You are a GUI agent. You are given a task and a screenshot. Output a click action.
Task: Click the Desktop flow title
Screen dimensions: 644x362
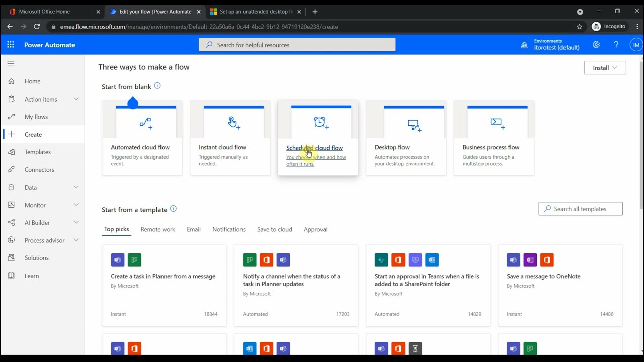pyautogui.click(x=392, y=147)
